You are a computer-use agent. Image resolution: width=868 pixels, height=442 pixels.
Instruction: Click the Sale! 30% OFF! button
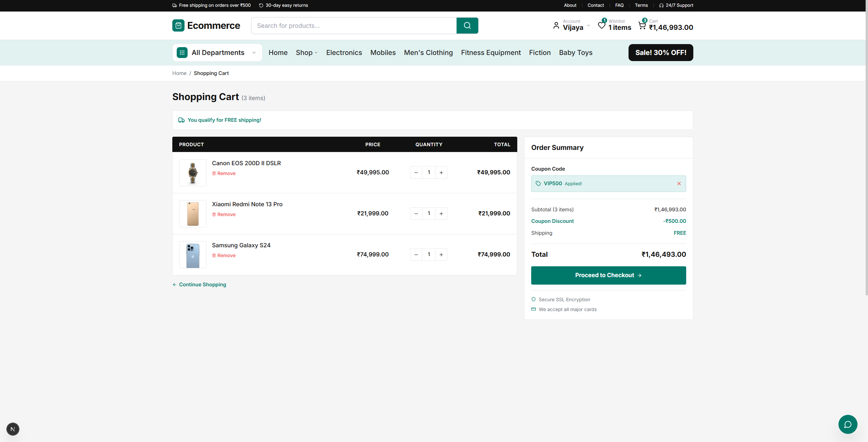(x=661, y=53)
